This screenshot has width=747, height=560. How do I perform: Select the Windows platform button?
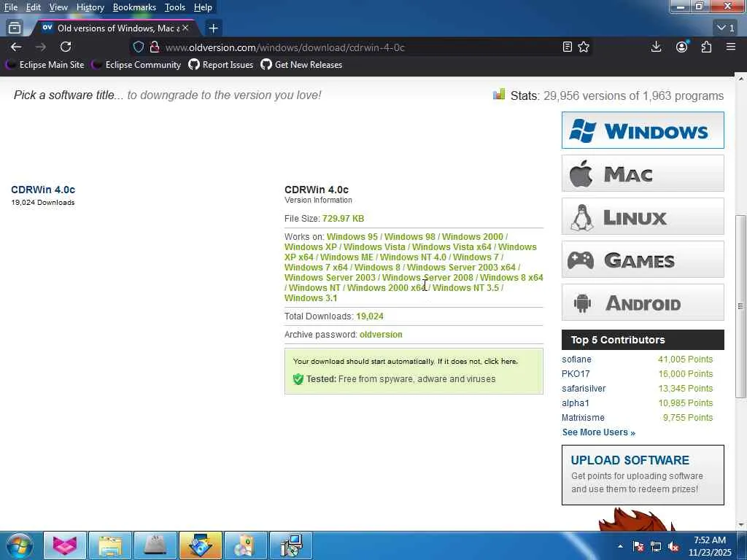(643, 131)
